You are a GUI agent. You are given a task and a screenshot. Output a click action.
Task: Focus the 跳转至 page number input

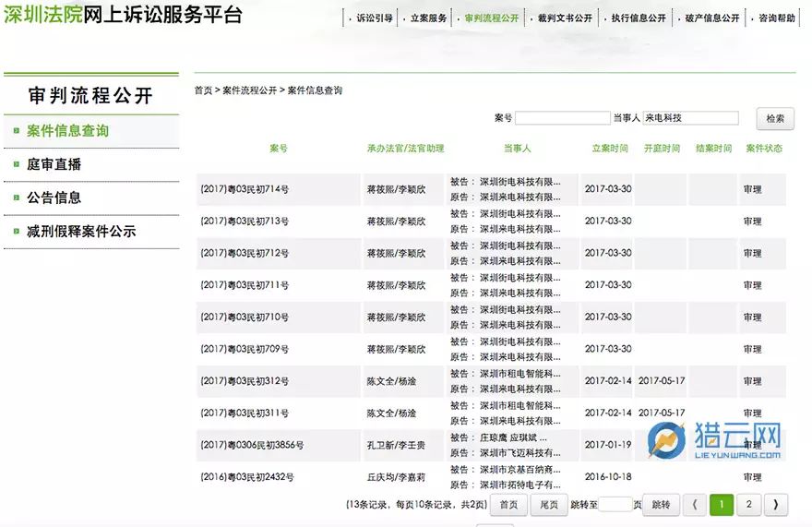(x=615, y=505)
